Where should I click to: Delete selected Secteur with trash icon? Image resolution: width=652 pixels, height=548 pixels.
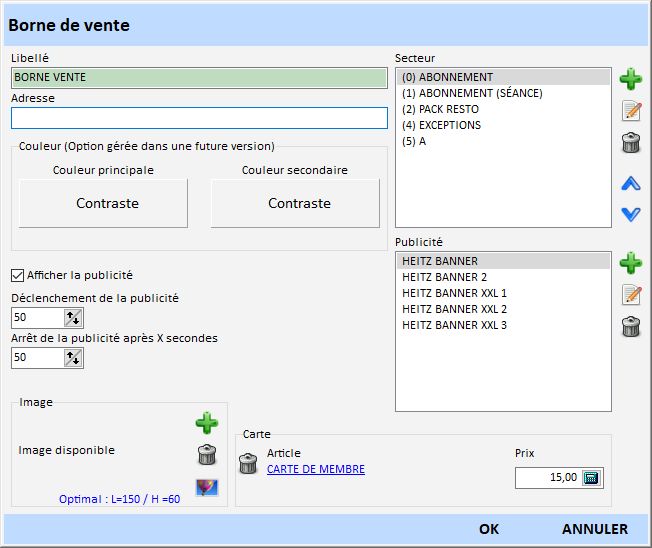pyautogui.click(x=631, y=143)
